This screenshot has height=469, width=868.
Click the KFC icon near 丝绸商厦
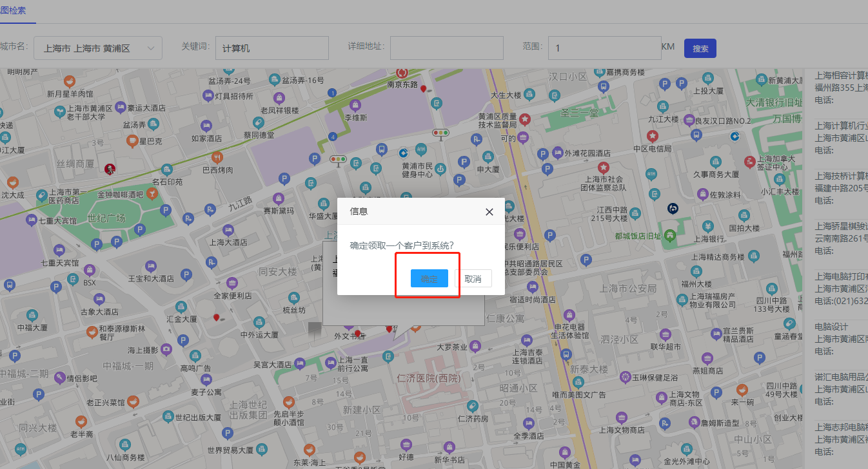[x=110, y=169]
